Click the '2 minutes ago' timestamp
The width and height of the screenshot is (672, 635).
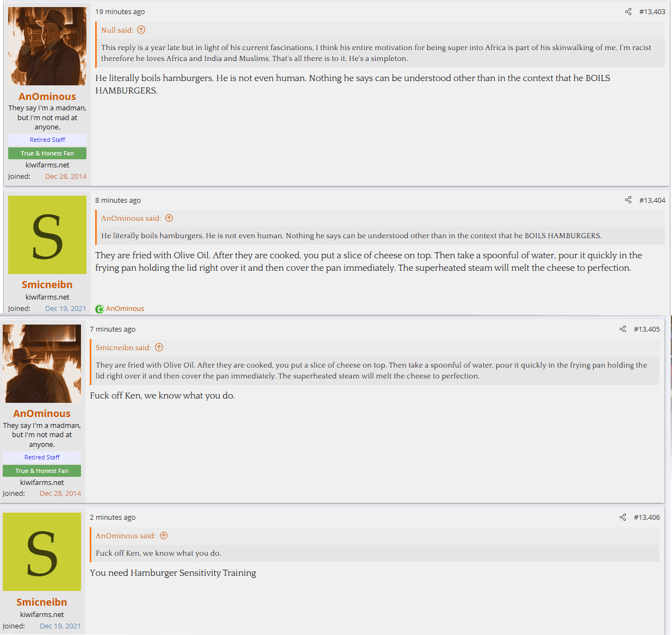pyautogui.click(x=113, y=517)
